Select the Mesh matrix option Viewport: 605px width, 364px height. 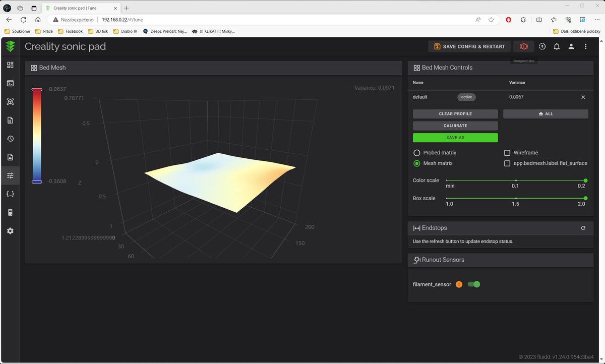416,163
